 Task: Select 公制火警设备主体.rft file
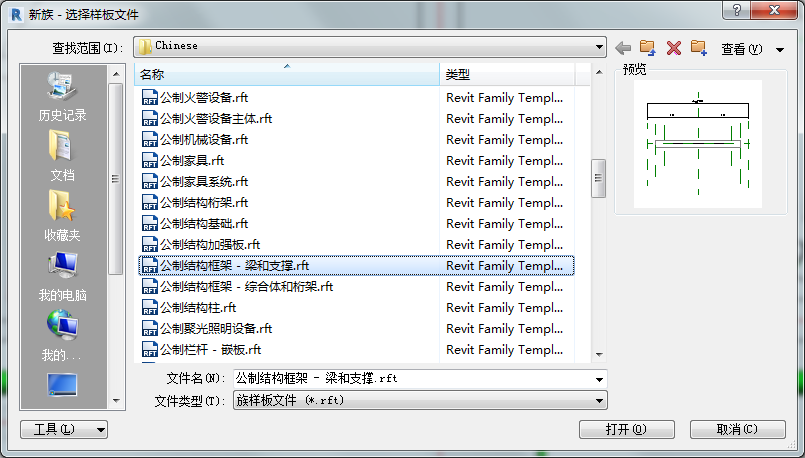[356, 119]
